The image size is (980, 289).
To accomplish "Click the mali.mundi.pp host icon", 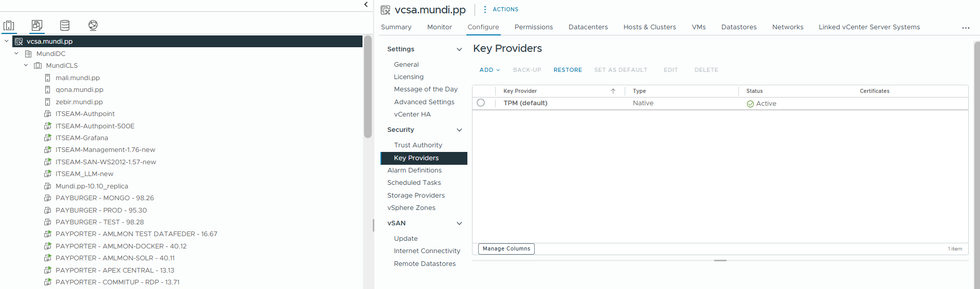I will (x=48, y=78).
